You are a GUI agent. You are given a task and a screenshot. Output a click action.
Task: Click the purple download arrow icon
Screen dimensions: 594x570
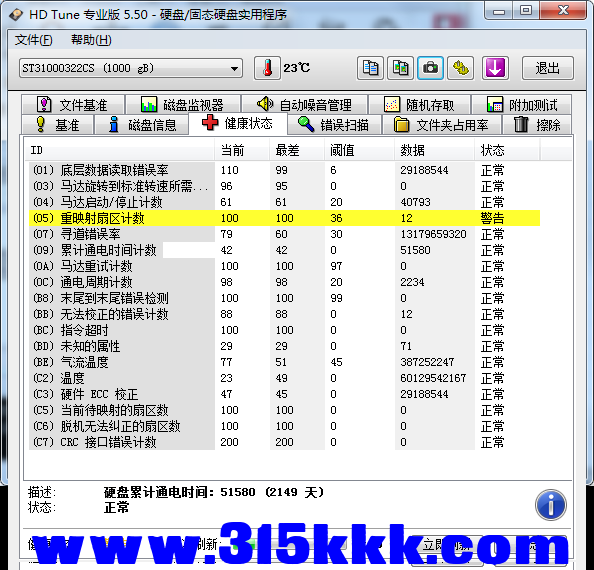pyautogui.click(x=495, y=68)
